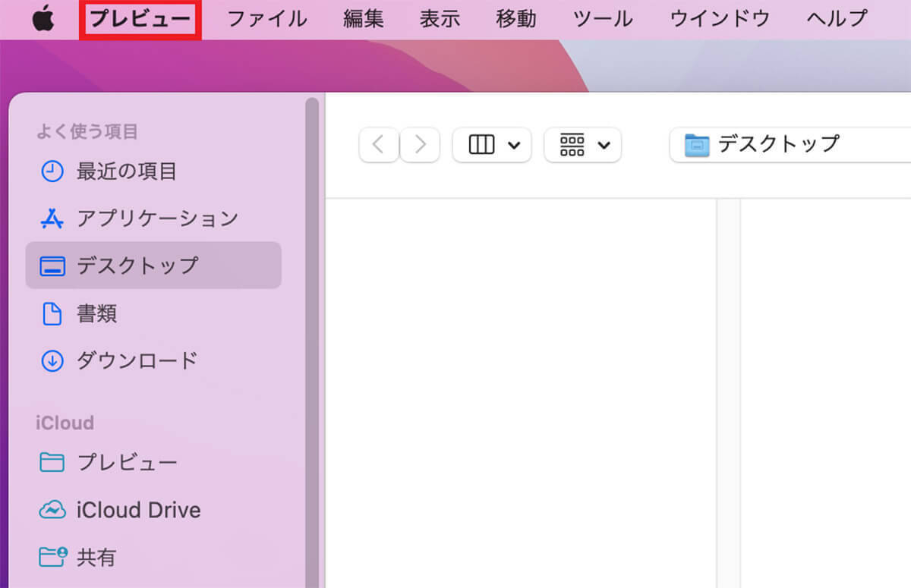Open the デスクトップ location popup
This screenshot has height=588, width=911.
[x=782, y=144]
